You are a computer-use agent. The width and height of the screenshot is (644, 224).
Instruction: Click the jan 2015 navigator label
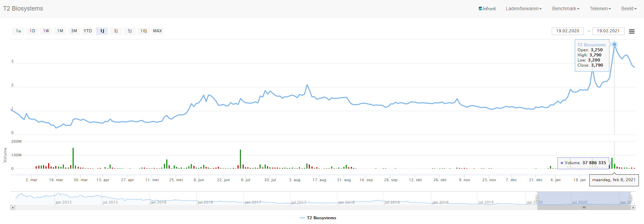pyautogui.click(x=63, y=202)
